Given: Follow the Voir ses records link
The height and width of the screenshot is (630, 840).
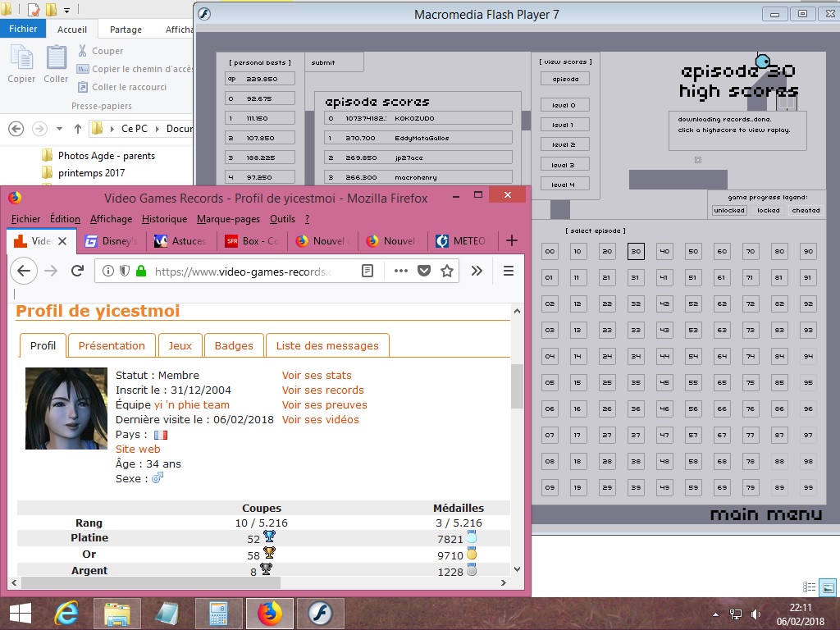Looking at the screenshot, I should (322, 390).
